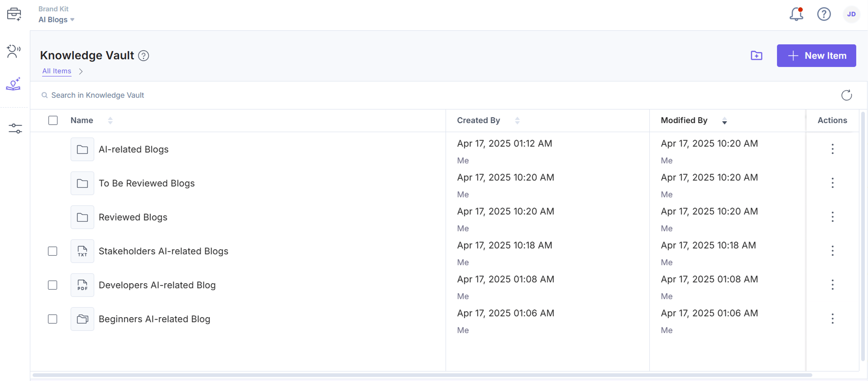868x381 pixels.
Task: Click the Knowledge Vault info help icon
Action: click(144, 56)
